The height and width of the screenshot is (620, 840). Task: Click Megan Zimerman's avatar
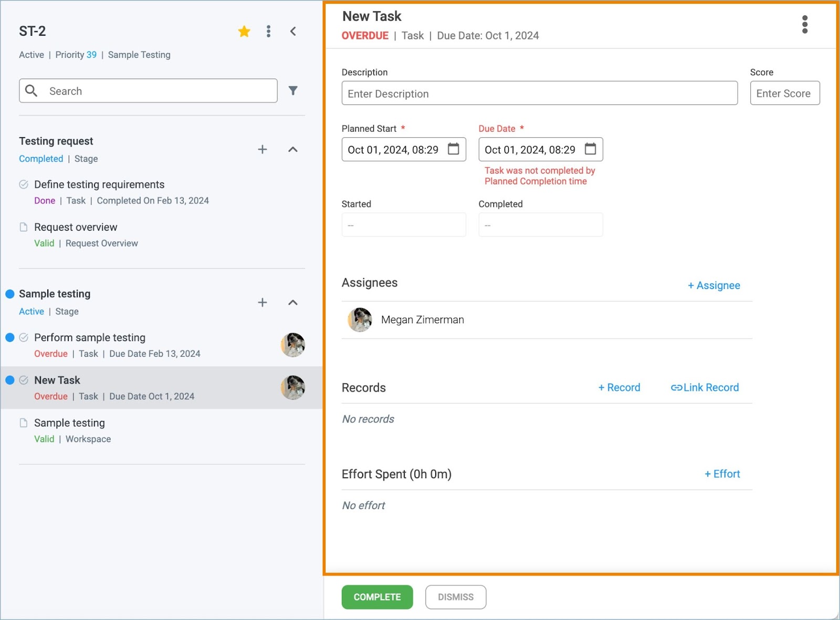click(x=360, y=319)
